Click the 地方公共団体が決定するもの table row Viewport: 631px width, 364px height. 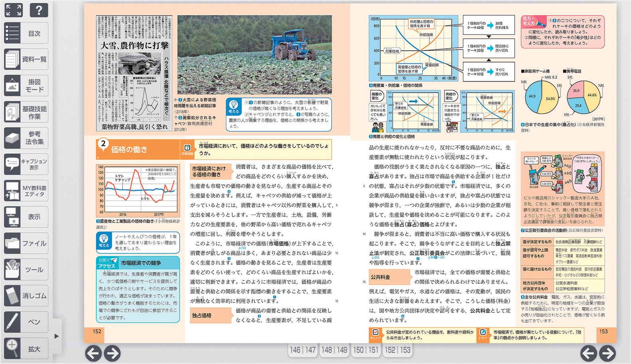562,286
